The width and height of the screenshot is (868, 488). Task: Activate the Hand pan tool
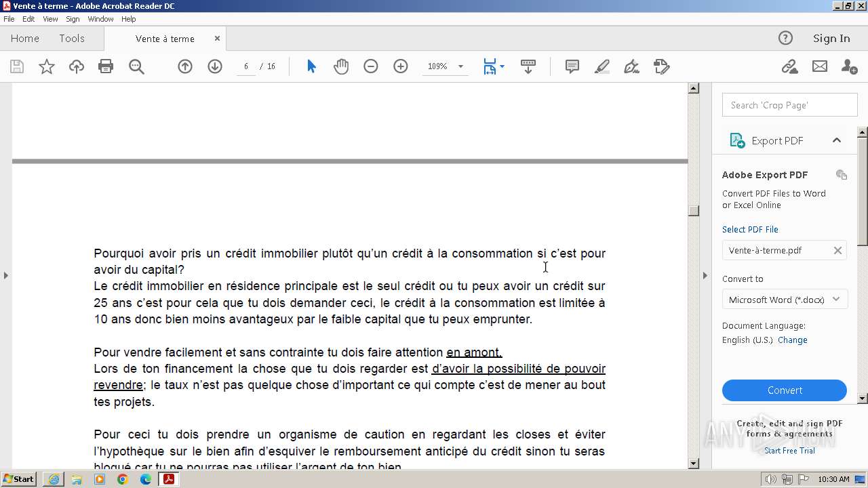[341, 66]
